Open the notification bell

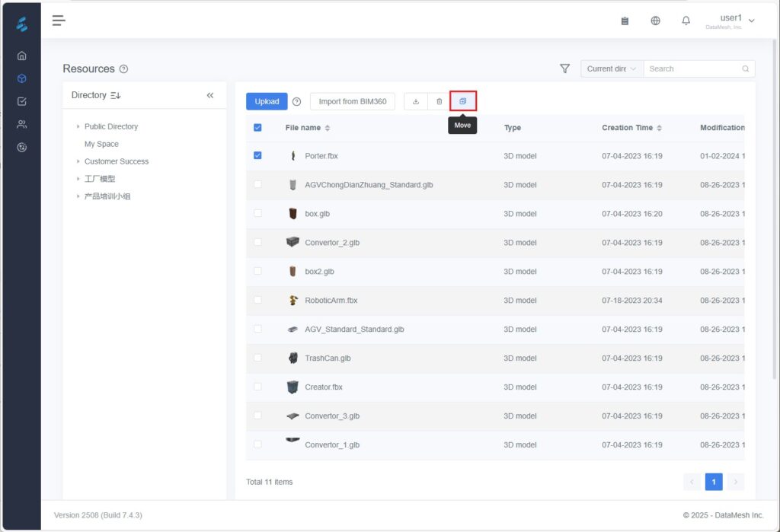click(686, 21)
